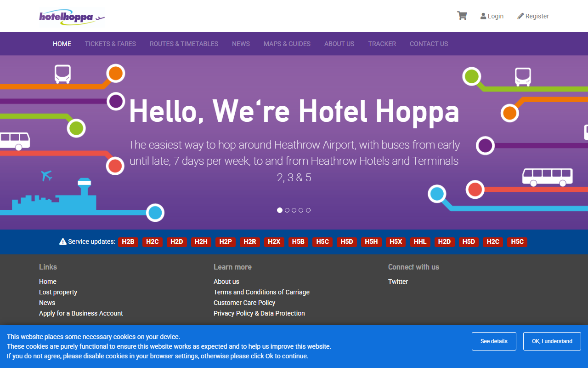Open the Home navigation menu item

pos(62,44)
